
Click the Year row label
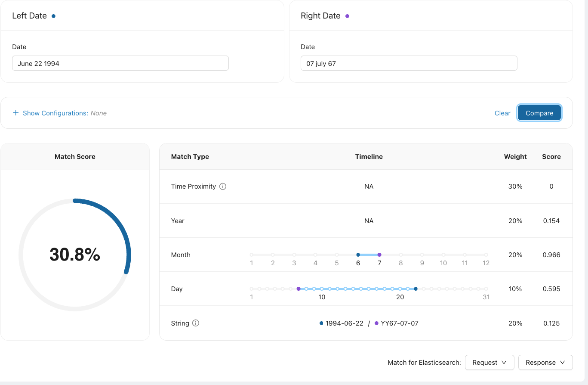pyautogui.click(x=178, y=221)
